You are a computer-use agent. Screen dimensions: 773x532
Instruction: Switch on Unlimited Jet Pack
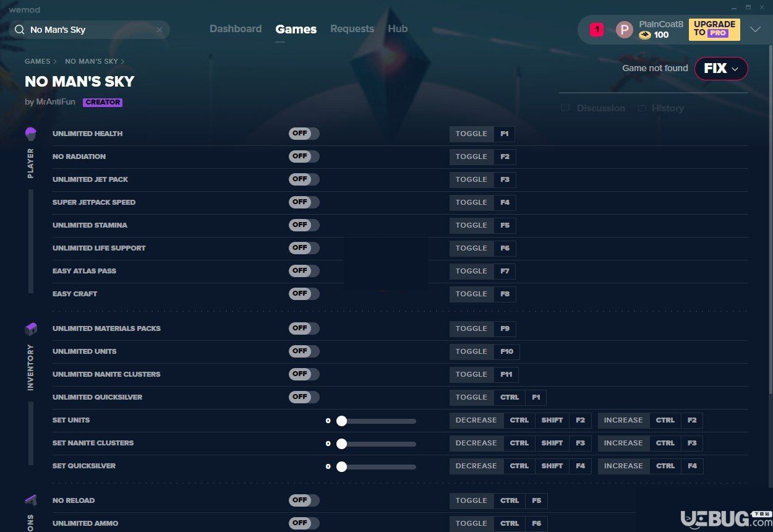[304, 179]
